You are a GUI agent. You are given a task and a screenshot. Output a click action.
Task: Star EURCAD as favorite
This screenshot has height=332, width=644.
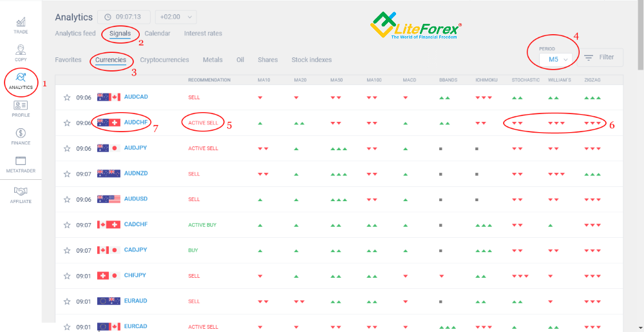[67, 327]
